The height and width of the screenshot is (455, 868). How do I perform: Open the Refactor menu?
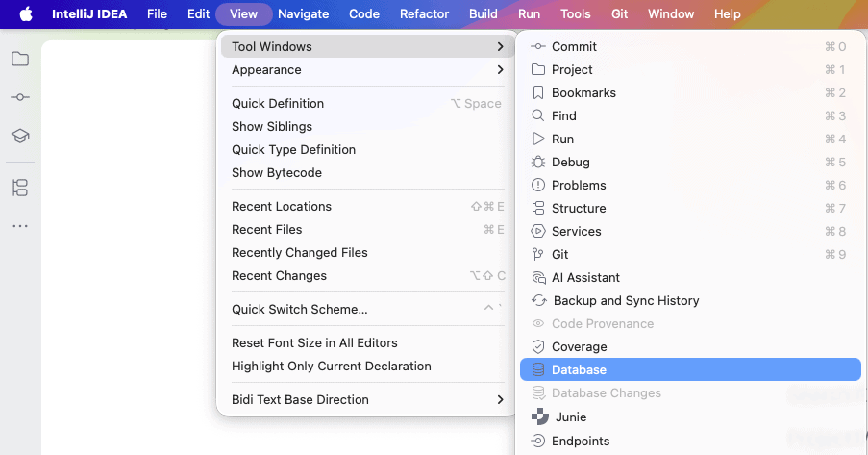(x=424, y=13)
